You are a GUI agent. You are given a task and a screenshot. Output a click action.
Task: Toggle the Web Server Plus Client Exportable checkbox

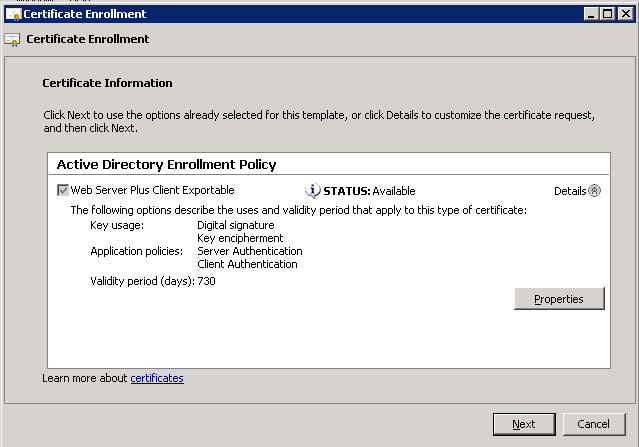(x=63, y=190)
